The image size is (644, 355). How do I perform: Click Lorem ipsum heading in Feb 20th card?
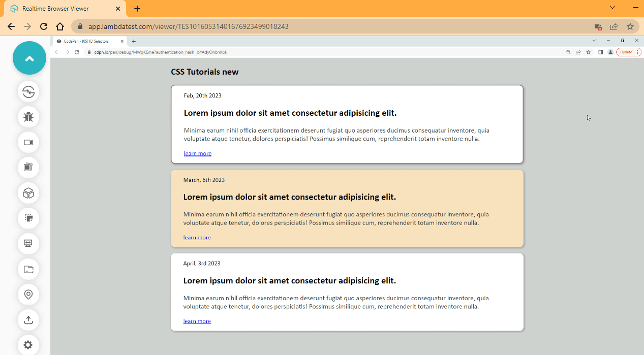coord(290,113)
